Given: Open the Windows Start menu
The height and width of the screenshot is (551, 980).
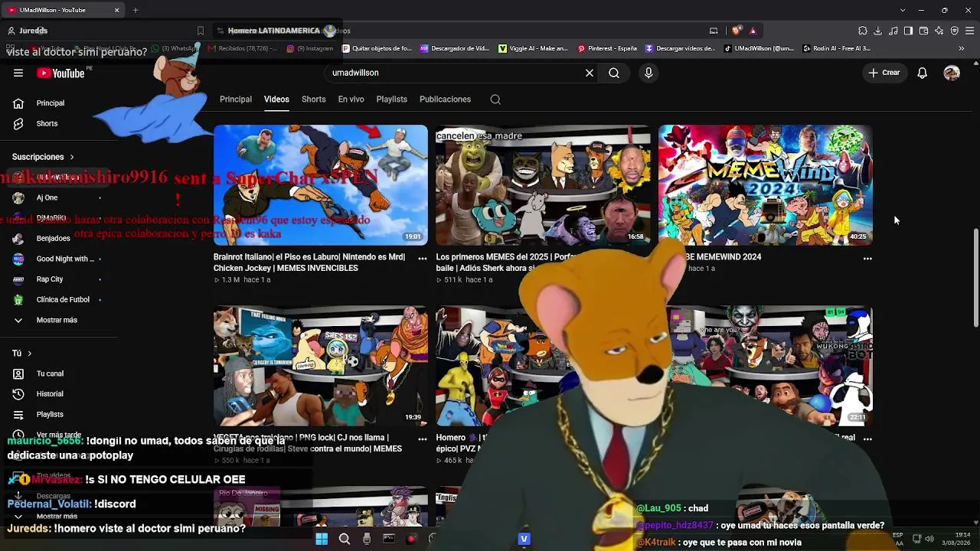Looking at the screenshot, I should [x=322, y=539].
